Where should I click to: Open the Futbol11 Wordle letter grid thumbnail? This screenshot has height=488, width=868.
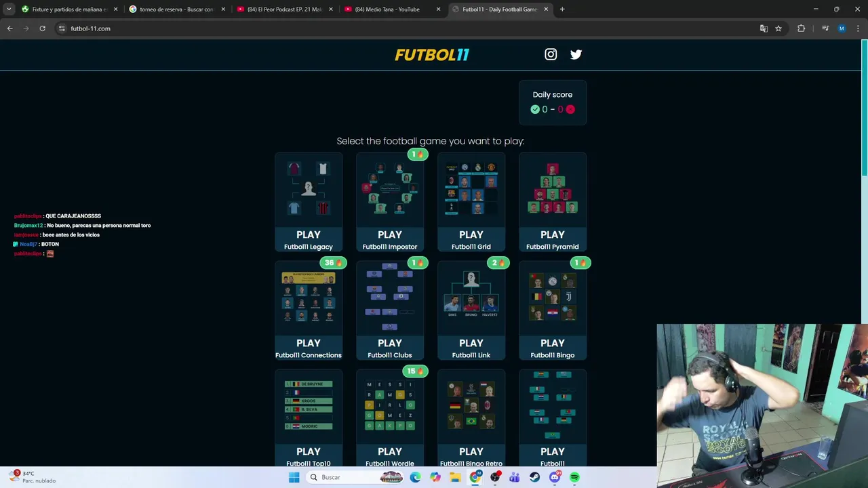(x=390, y=405)
